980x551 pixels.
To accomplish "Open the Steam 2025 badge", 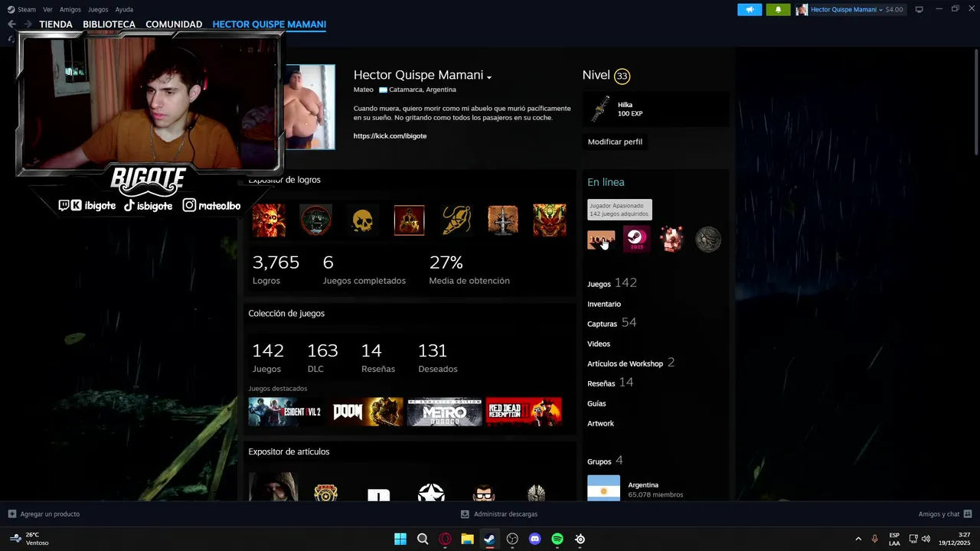I will point(636,240).
